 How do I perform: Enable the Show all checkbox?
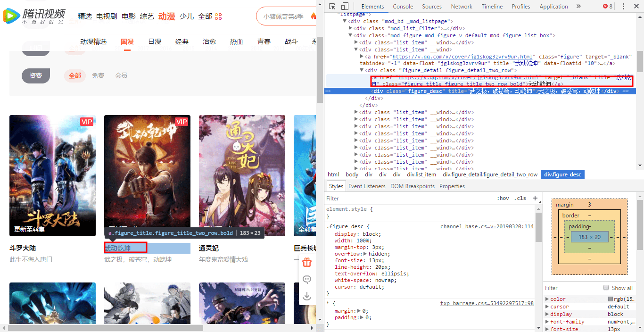click(x=607, y=288)
